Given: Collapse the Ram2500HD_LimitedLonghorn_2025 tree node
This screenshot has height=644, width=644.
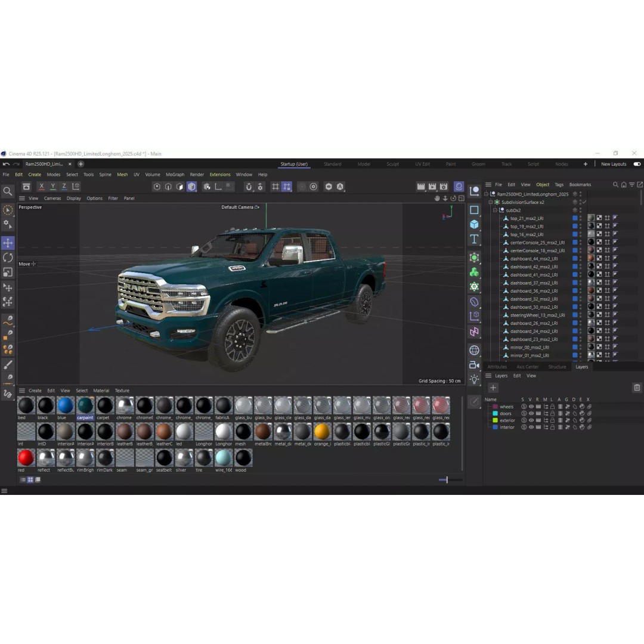Looking at the screenshot, I should 487,194.
